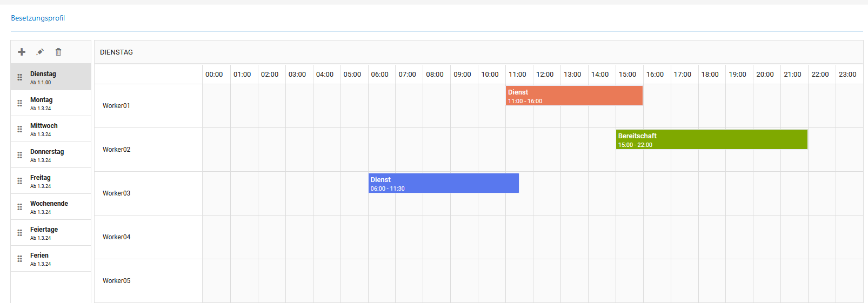The image size is (868, 303).
Task: Click the Worker04 row label
Action: pyautogui.click(x=117, y=237)
